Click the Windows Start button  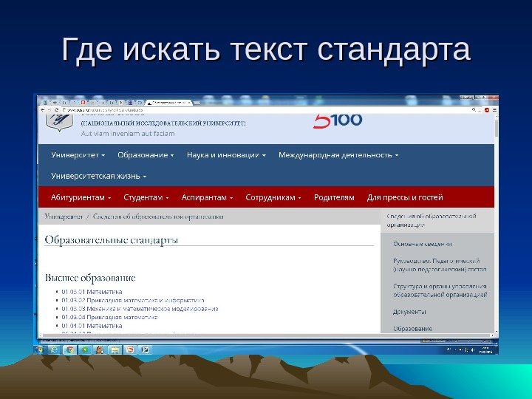(x=40, y=349)
